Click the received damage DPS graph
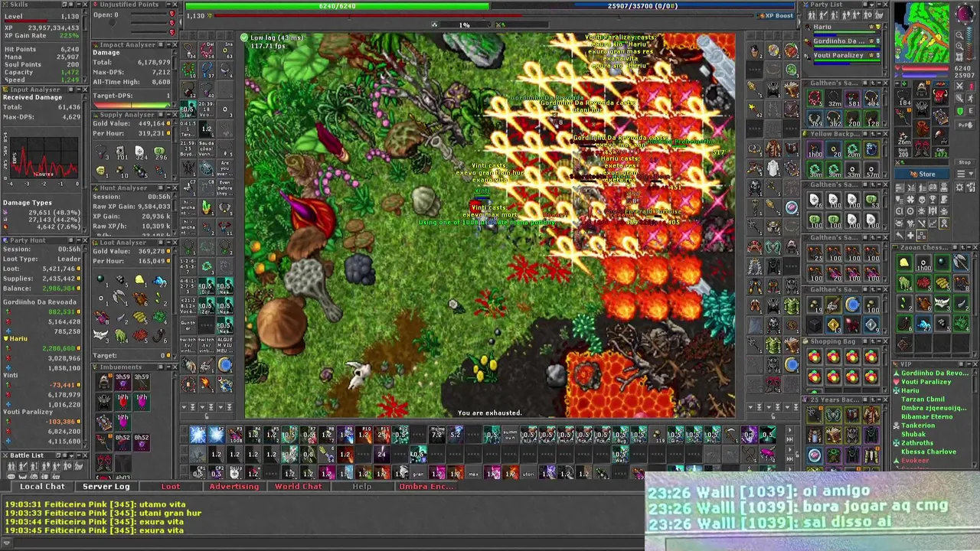 (44, 158)
